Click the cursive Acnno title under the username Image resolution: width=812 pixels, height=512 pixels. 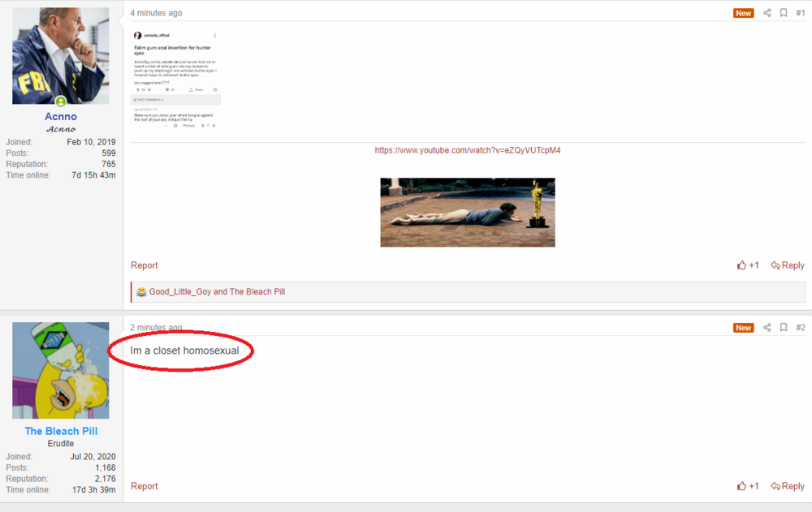coord(61,129)
